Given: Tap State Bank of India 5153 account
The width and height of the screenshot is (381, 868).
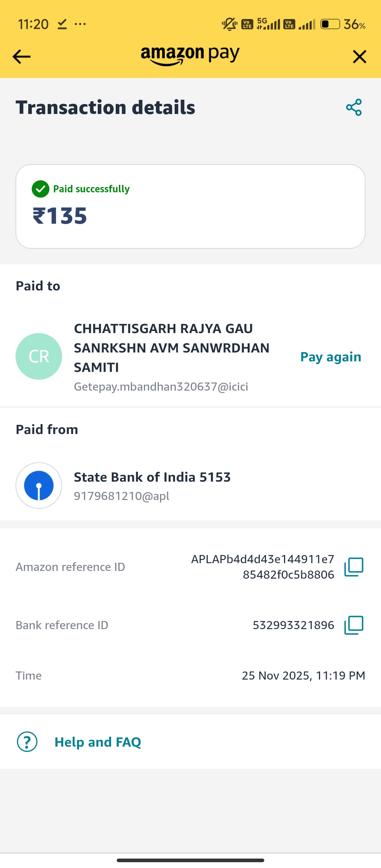Looking at the screenshot, I should click(x=152, y=477).
